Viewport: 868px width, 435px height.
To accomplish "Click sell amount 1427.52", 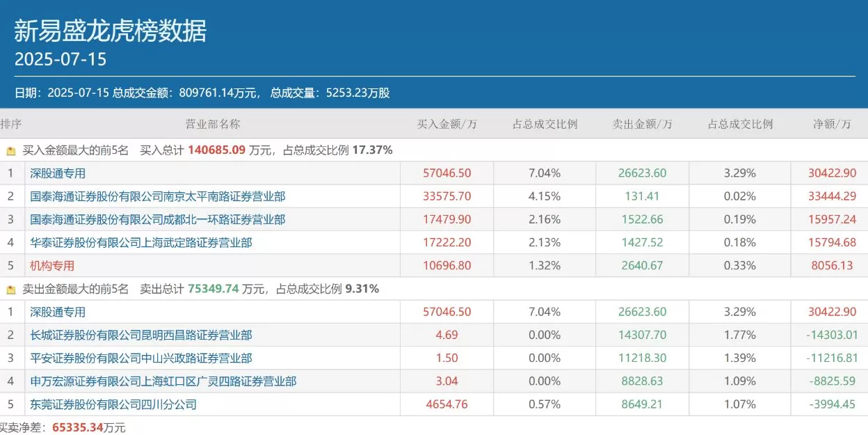I will coord(643,242).
